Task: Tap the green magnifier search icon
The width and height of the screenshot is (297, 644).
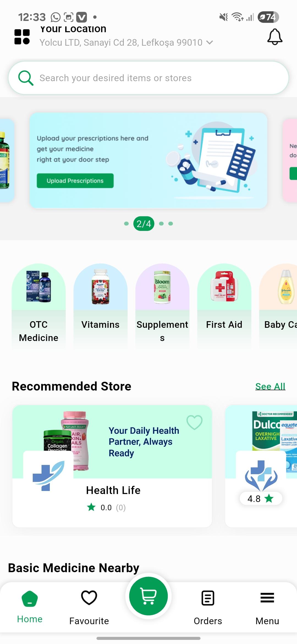Action: pos(26,78)
